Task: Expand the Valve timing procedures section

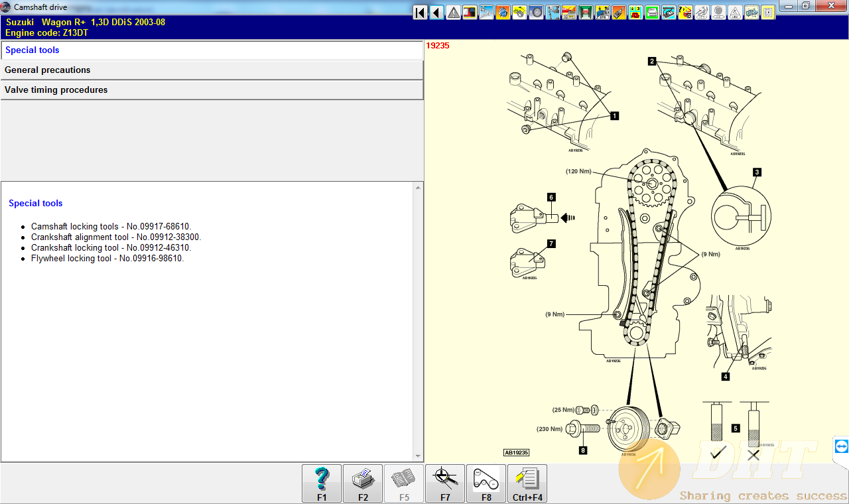Action: pyautogui.click(x=212, y=90)
